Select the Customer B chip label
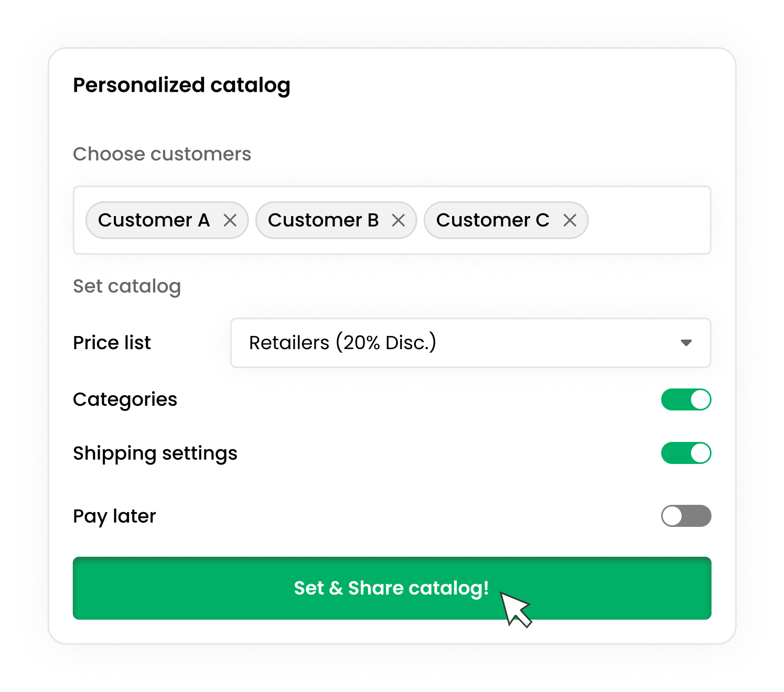The width and height of the screenshot is (784, 692). (323, 220)
